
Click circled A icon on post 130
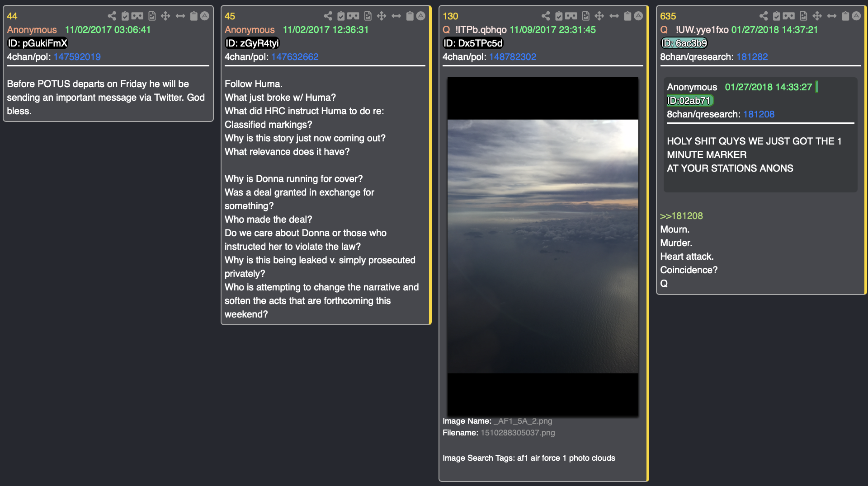point(638,16)
